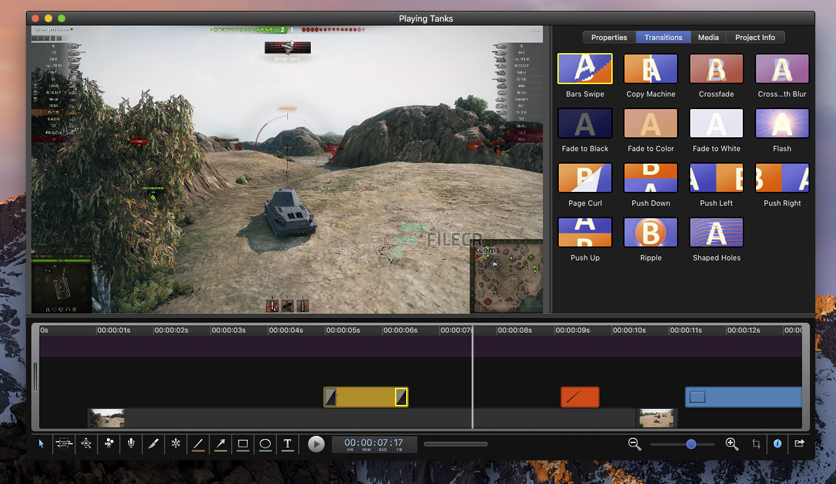Image resolution: width=836 pixels, height=484 pixels.
Task: Click the video clip start thumbnail
Action: pos(107,418)
